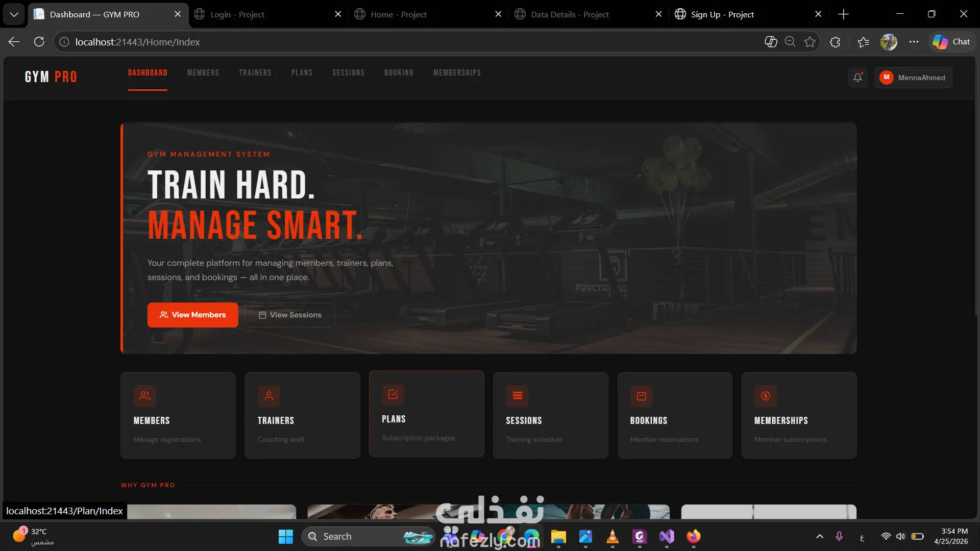Open the Trainers nav item
The width and height of the screenshot is (980, 551).
click(255, 73)
